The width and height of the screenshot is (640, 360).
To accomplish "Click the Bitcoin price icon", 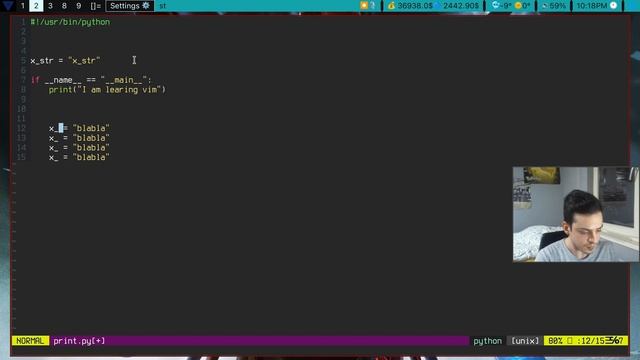I will click(391, 5).
